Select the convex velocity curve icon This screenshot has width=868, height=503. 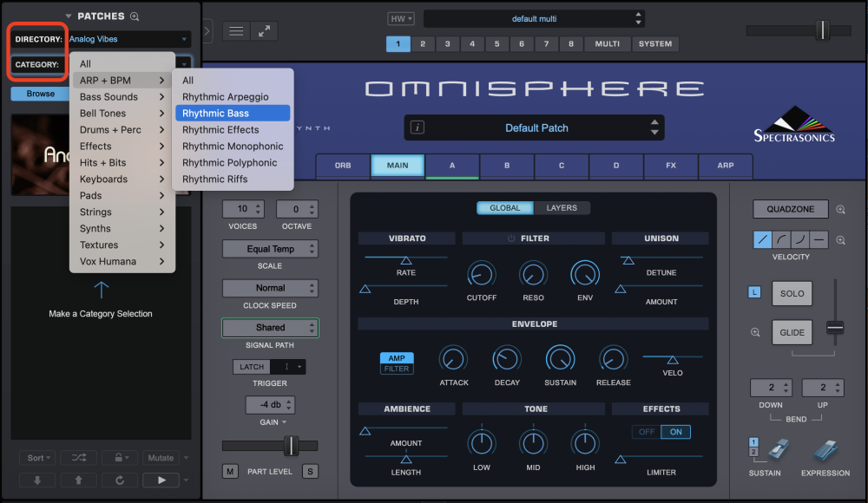pos(800,239)
